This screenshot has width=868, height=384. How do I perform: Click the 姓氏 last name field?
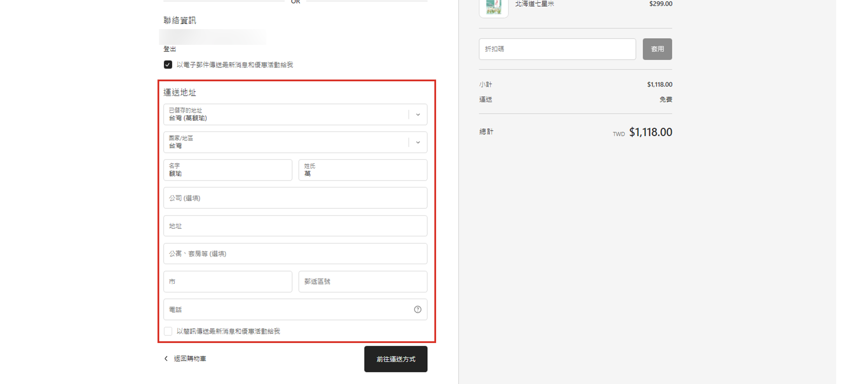click(363, 170)
